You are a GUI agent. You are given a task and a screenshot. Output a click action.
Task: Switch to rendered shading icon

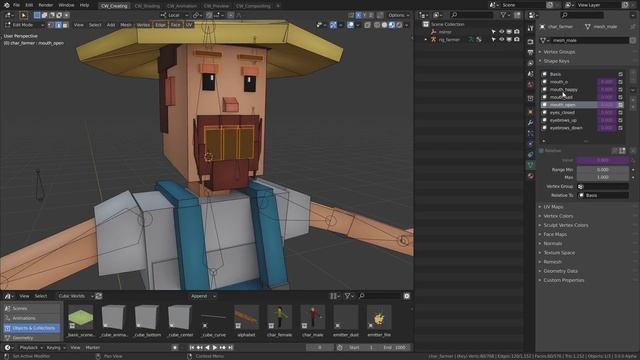click(399, 25)
